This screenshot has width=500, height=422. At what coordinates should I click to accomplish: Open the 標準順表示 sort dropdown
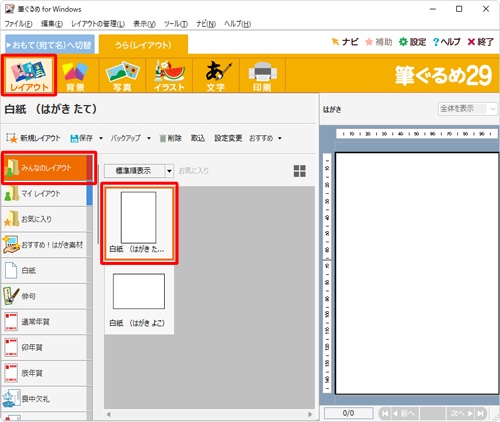click(x=139, y=171)
